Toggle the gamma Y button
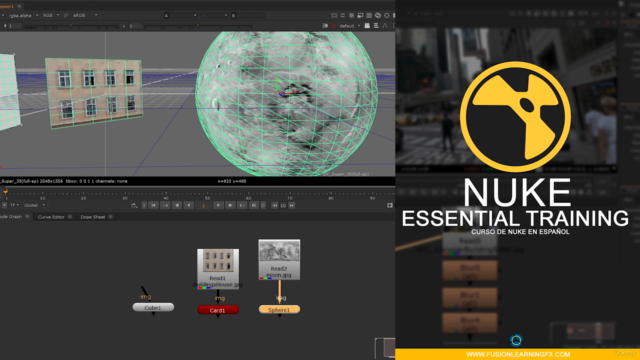Image resolution: width=640 pixels, height=360 pixels. click(124, 26)
